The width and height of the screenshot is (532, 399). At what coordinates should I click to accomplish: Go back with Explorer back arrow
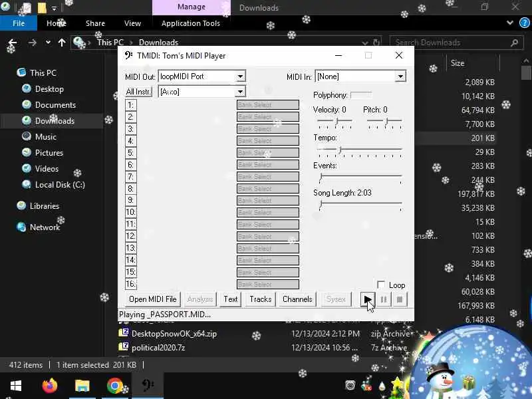tap(13, 43)
